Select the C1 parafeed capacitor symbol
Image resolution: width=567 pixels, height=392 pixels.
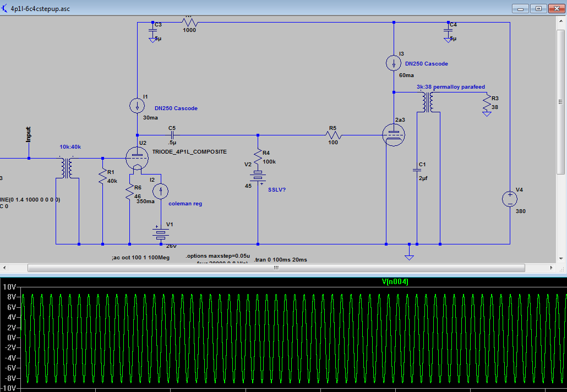417,170
